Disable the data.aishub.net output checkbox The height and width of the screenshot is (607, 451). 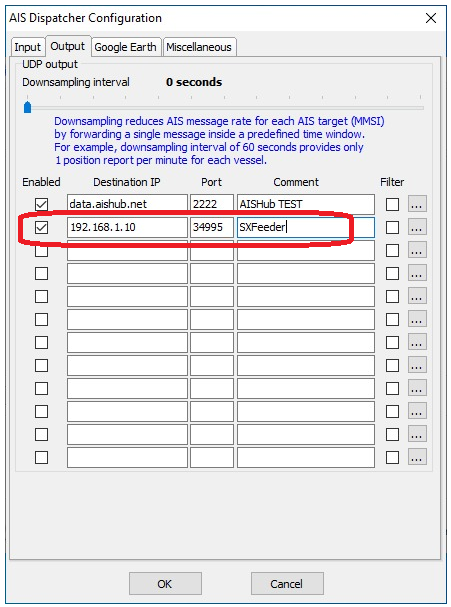tap(41, 204)
